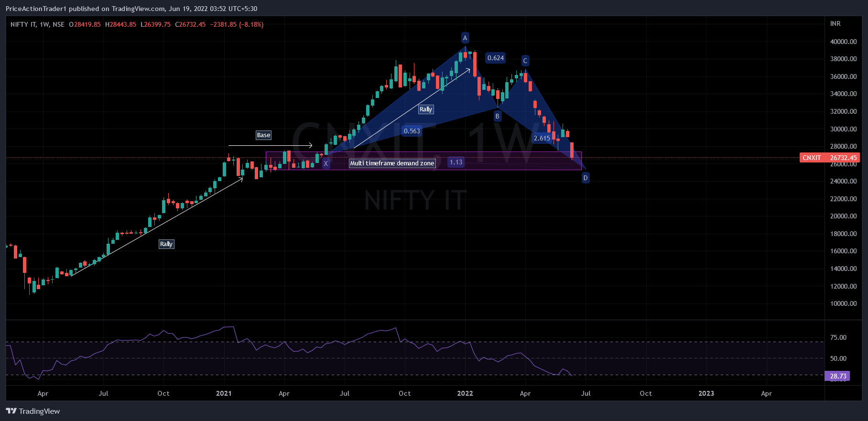Click the 0.624 ratio label
This screenshot has height=421, width=868.
[496, 58]
